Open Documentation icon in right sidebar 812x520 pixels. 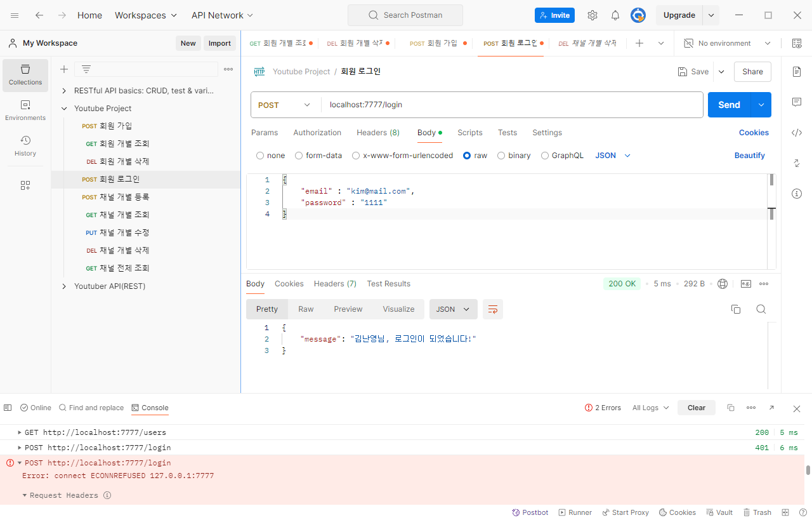click(797, 72)
